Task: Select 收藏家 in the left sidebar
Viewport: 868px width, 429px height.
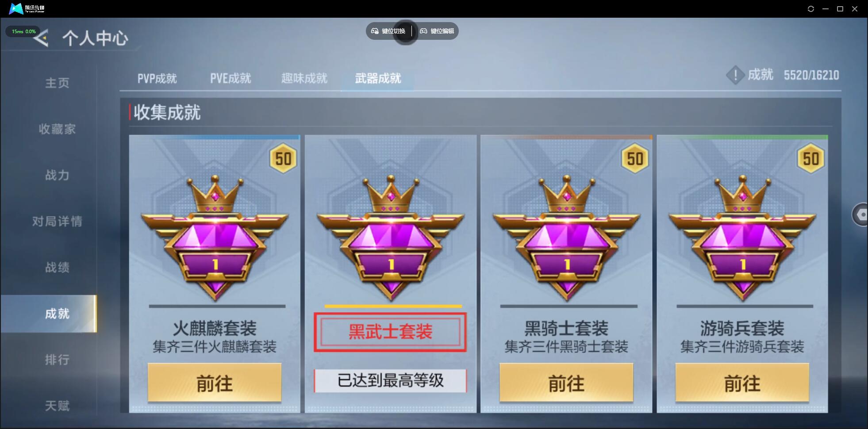Action: pos(57,129)
